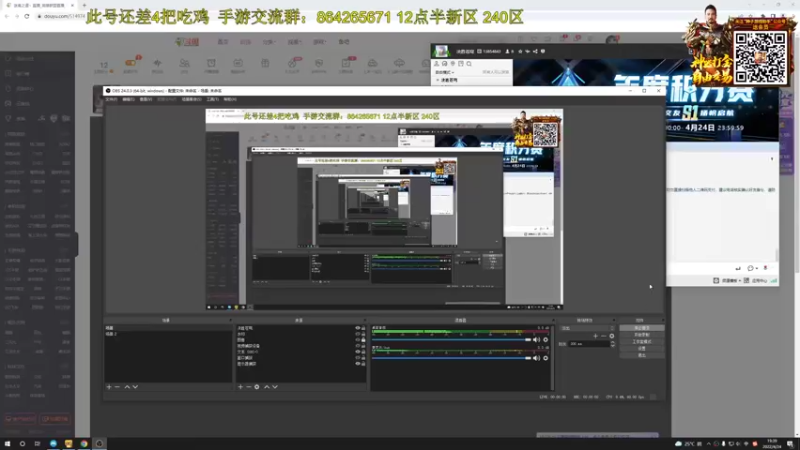The width and height of the screenshot is (800, 450).
Task: Toggle visibility of 视频捕获设备 source
Action: [x=358, y=346]
